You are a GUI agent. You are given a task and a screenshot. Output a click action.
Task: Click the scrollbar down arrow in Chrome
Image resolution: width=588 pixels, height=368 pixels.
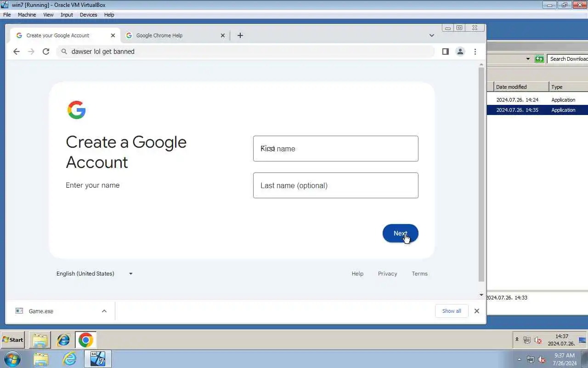(x=481, y=295)
